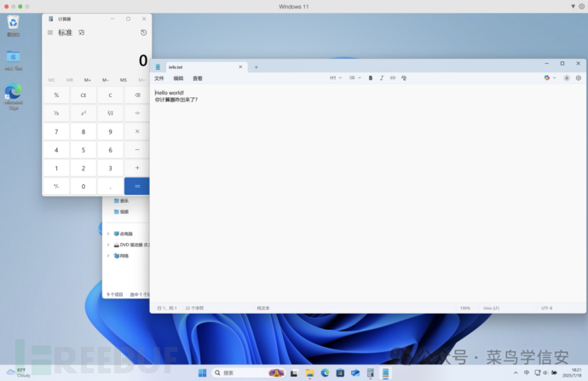Click the reciprocal 1/x key
Viewport: 588px width, 381px height.
56,113
